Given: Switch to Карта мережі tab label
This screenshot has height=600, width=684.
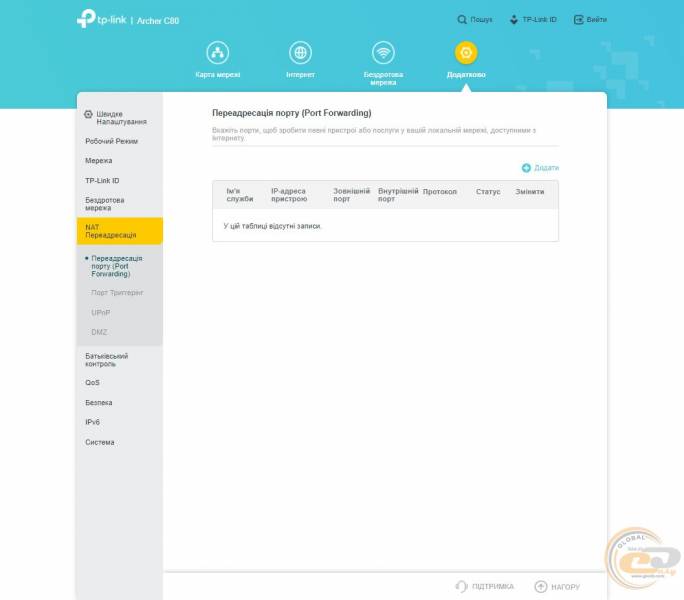Looking at the screenshot, I should tap(218, 75).
